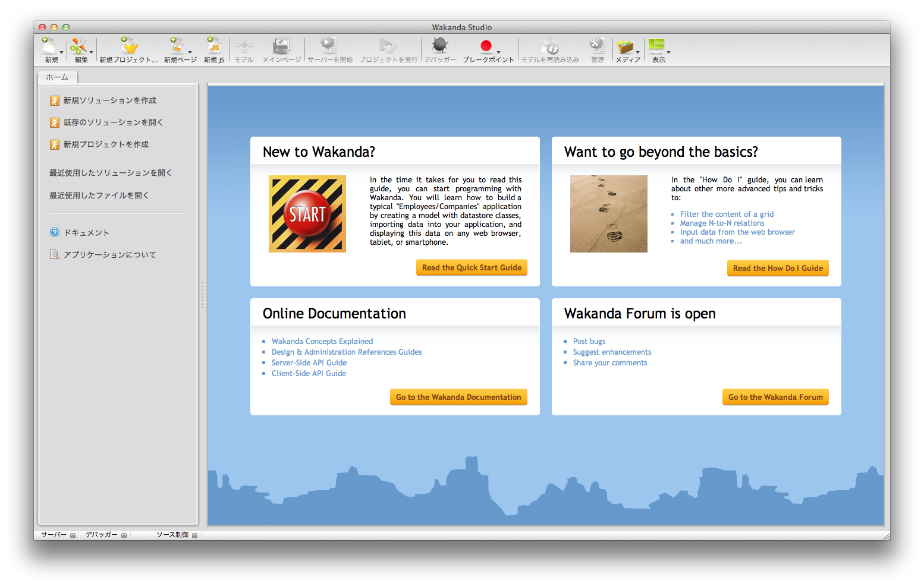Screen dimensions: 924x587
Task: Open the Server-Side API Guide link
Action: (x=309, y=363)
